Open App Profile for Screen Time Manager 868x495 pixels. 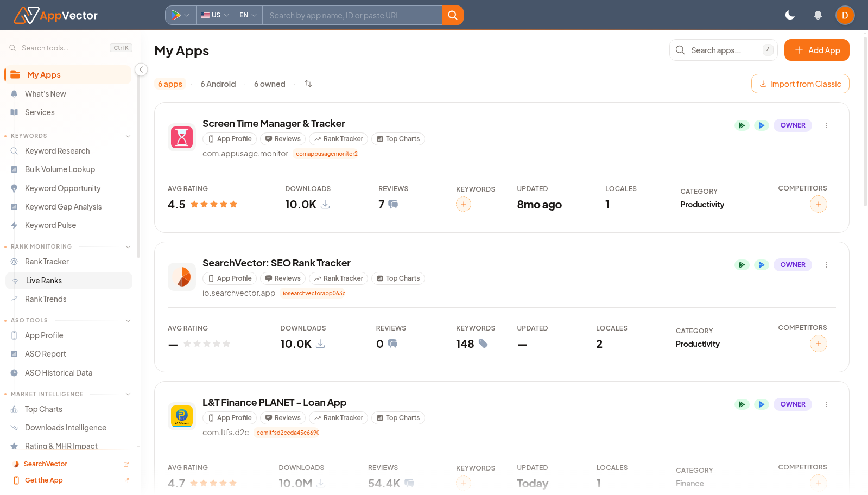click(x=230, y=139)
